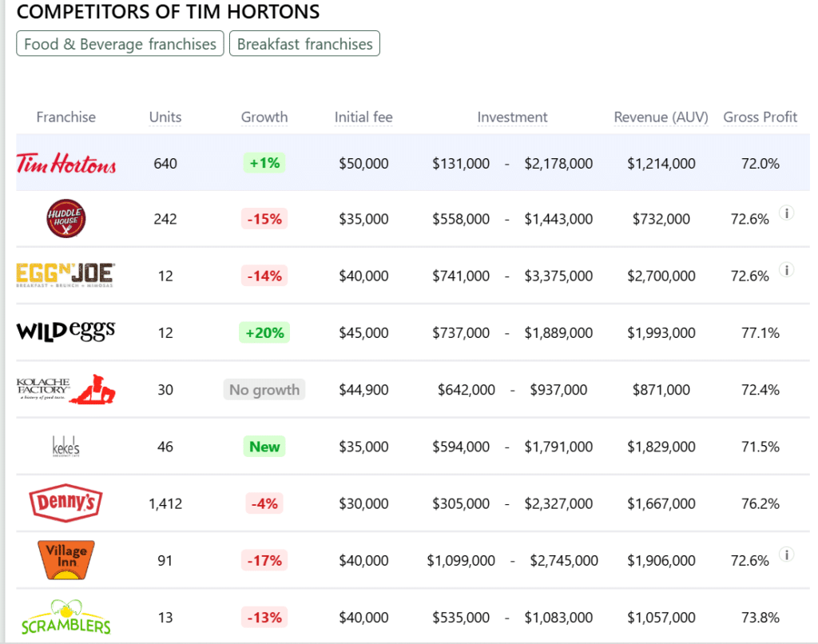Show info for Egg N' Joe gross profit

click(x=787, y=270)
